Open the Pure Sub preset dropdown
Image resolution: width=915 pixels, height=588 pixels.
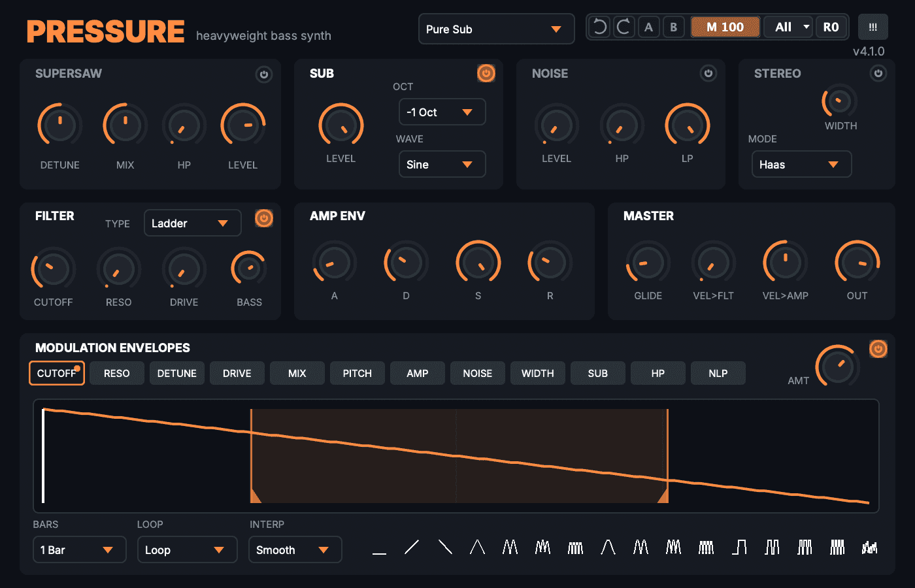pyautogui.click(x=496, y=29)
